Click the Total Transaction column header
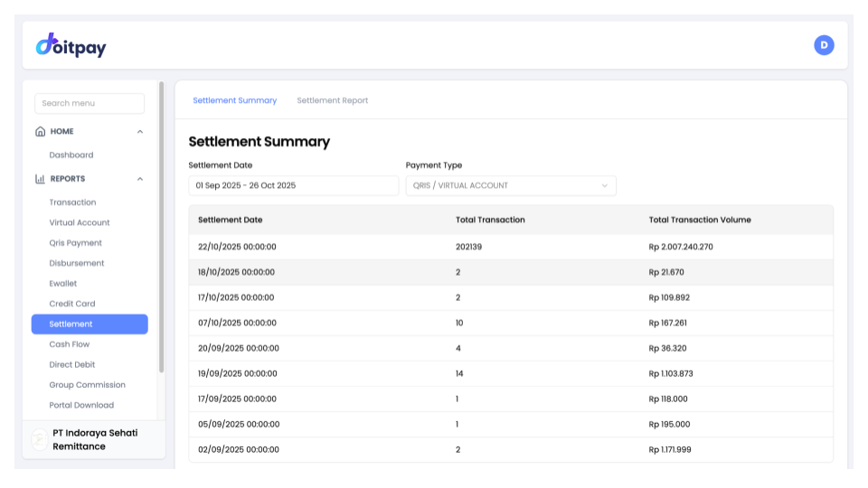Image resolution: width=868 pixels, height=488 pixels. (490, 220)
